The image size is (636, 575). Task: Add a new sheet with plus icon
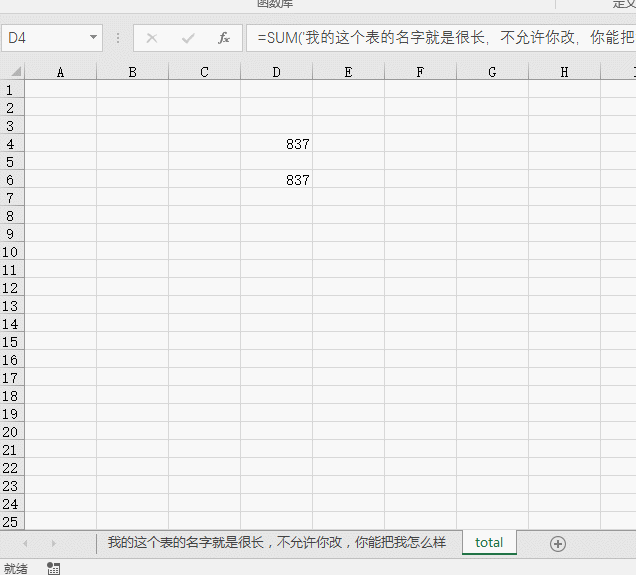pos(558,544)
